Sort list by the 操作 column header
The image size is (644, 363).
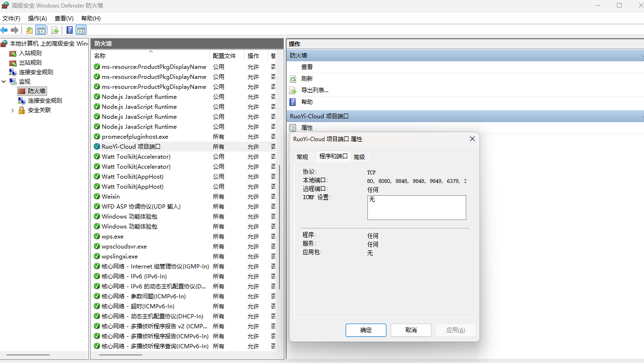[256, 56]
